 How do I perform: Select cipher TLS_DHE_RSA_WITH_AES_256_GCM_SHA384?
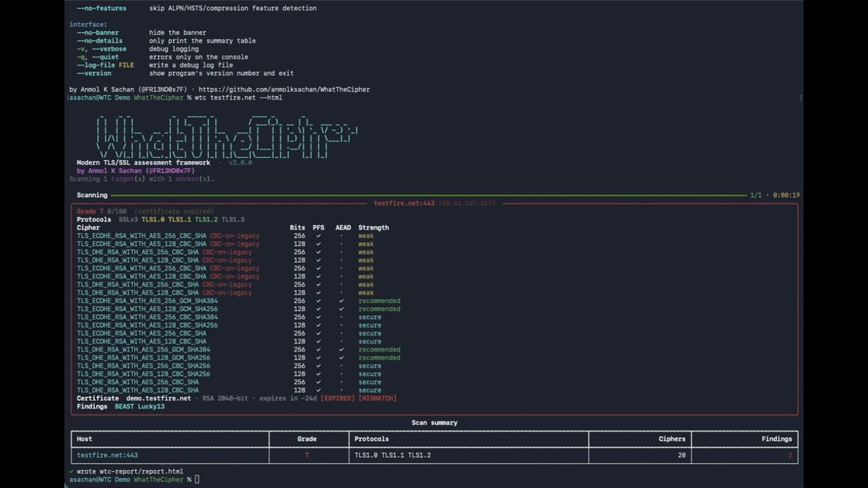tap(143, 350)
